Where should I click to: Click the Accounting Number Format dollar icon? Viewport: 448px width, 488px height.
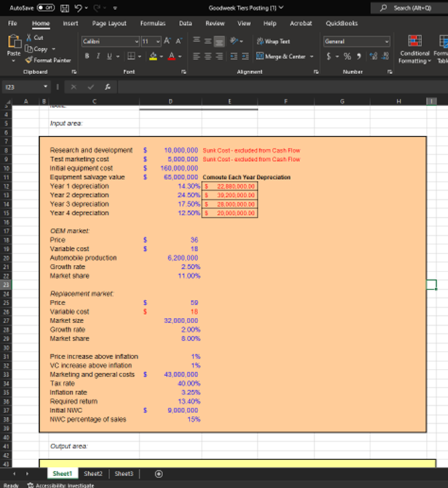click(328, 56)
